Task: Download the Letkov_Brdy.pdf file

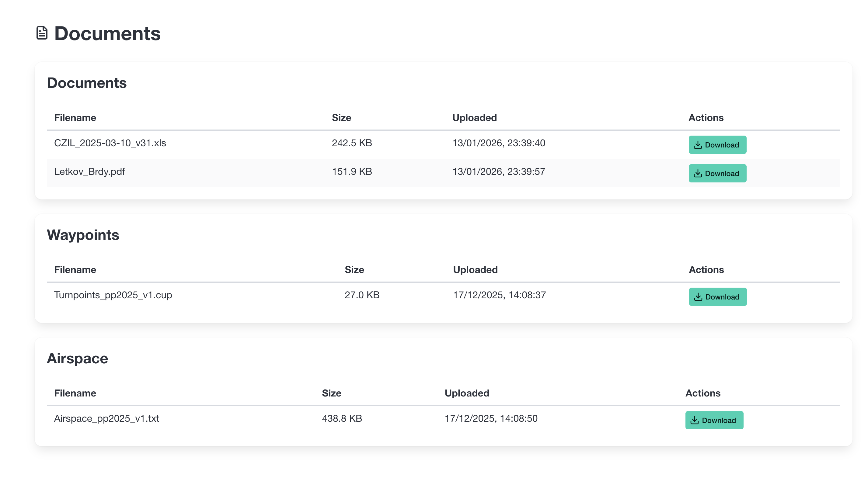Action: [x=717, y=173]
